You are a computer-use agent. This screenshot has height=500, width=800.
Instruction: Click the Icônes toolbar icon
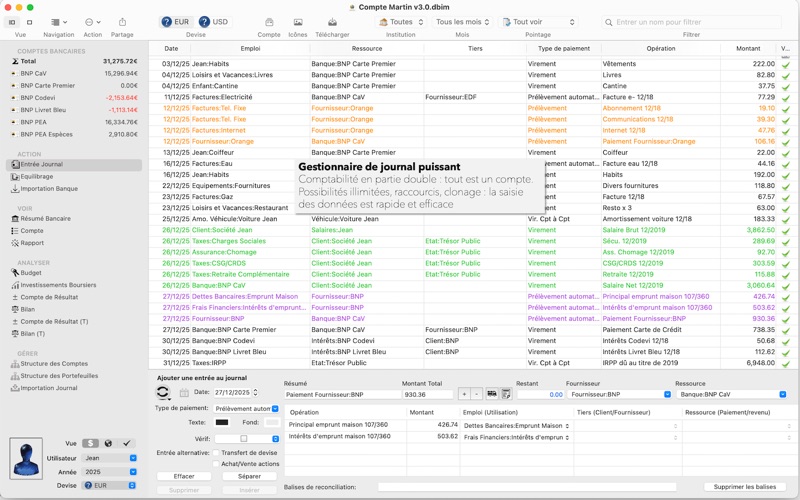(x=298, y=22)
